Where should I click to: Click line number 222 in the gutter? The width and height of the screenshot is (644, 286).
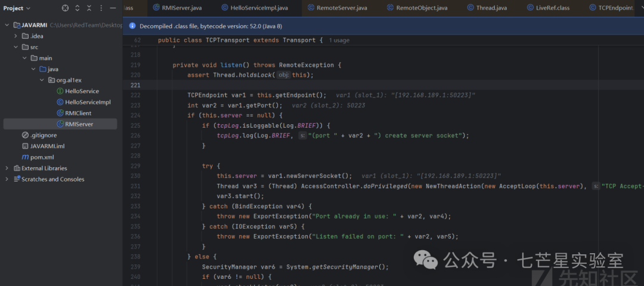click(135, 95)
